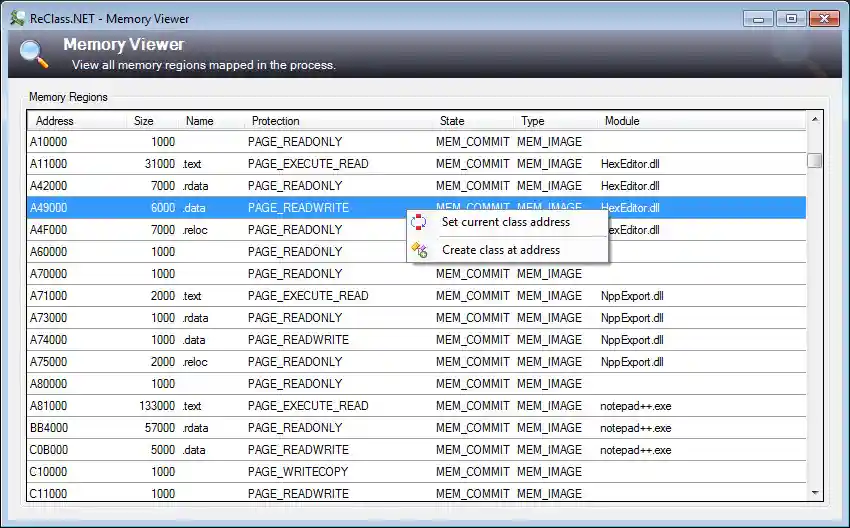Click the magnifying glass Memory Viewer icon
Viewport: 850px width, 528px height.
[34, 53]
